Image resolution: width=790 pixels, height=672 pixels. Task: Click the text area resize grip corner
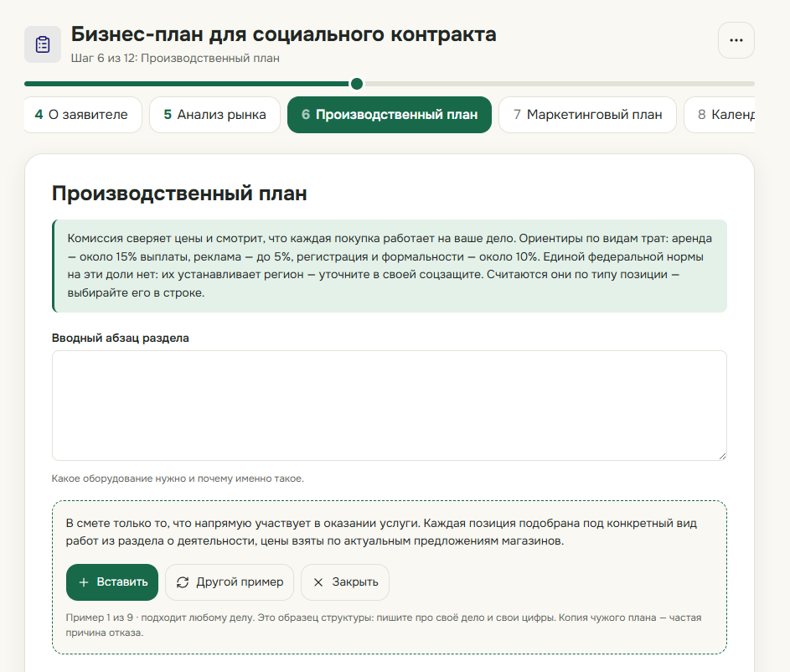(x=722, y=456)
